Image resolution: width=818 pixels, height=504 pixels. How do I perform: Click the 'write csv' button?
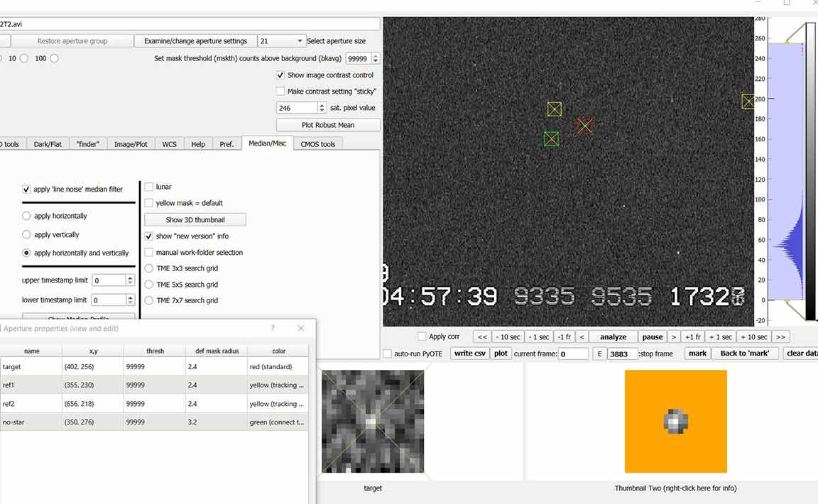[469, 354]
